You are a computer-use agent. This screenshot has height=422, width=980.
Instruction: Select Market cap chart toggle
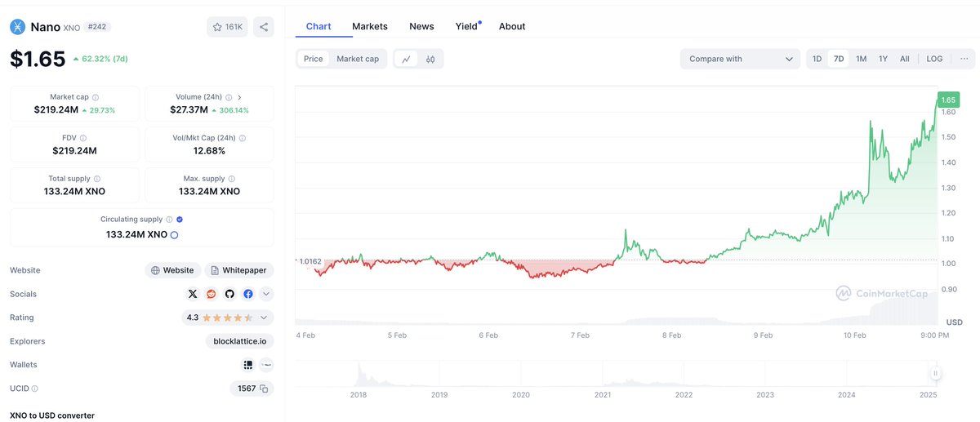click(358, 59)
